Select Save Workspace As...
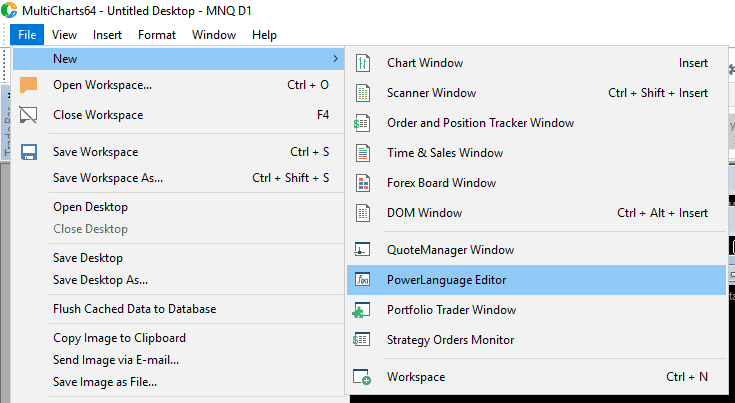Screen dimensions: 735x403 [x=179, y=178]
